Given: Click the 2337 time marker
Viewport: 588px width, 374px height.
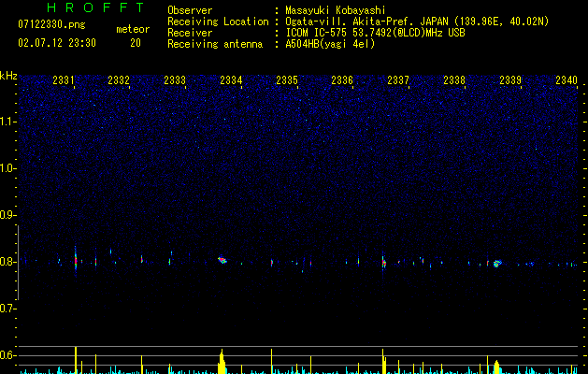Looking at the screenshot, I should click(x=398, y=80).
